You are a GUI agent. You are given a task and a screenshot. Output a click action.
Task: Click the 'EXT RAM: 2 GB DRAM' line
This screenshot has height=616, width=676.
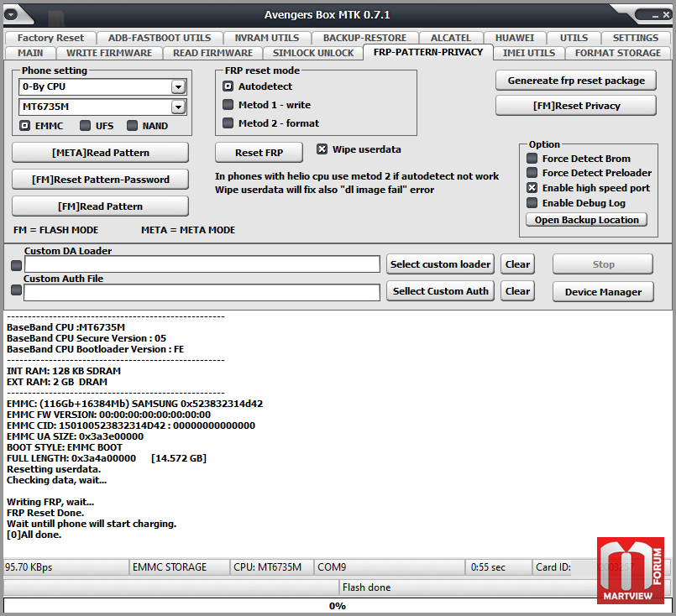(57, 382)
